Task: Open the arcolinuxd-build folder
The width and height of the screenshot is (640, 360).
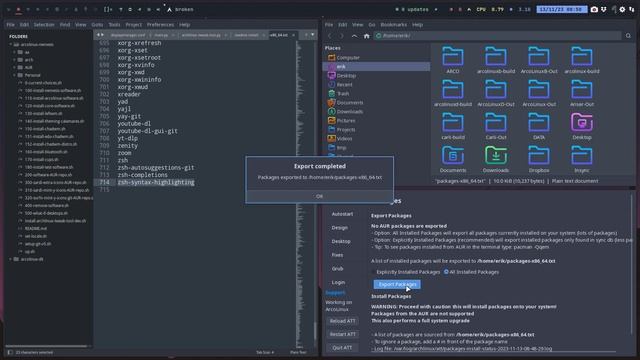Action: 453,93
